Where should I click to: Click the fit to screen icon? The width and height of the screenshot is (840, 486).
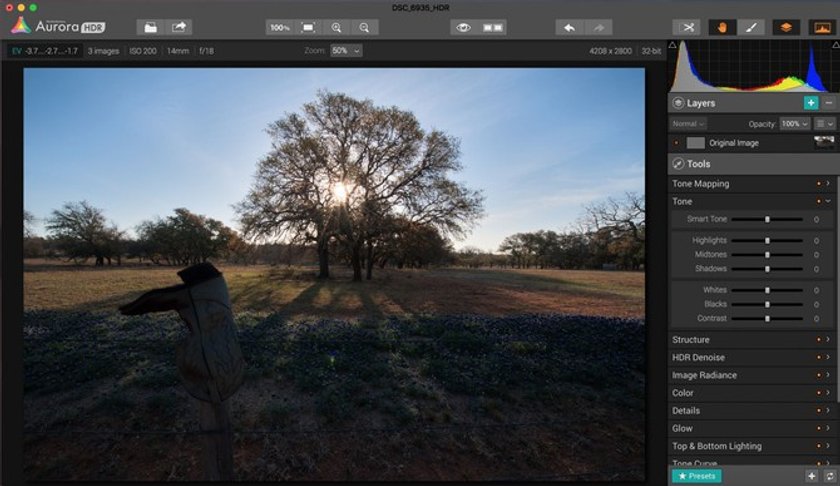pos(308,27)
